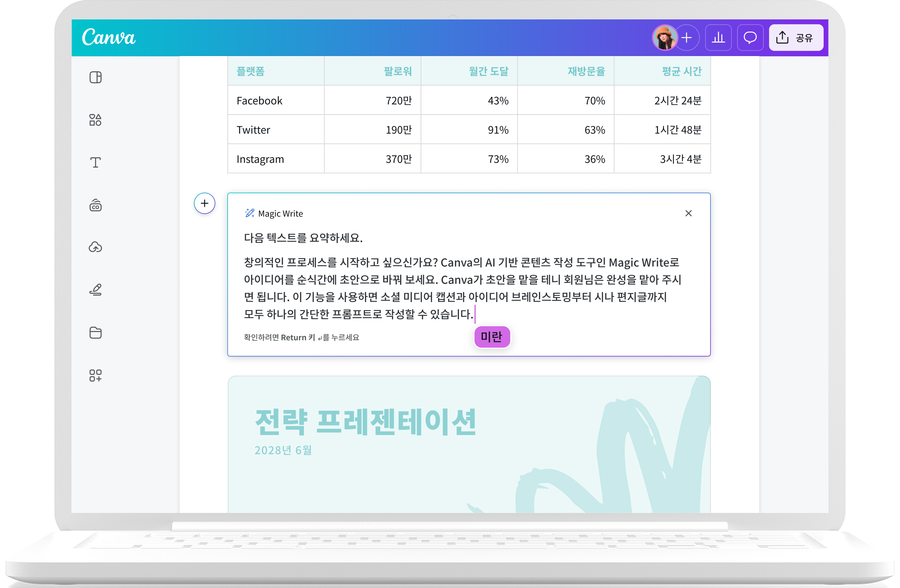Click the 720만 followers cell
The image size is (900, 588).
372,100
